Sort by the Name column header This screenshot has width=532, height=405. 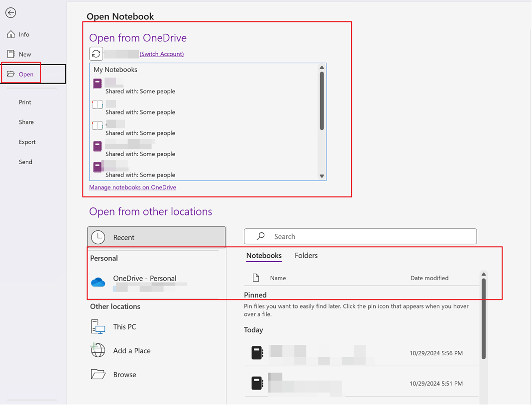pos(278,278)
